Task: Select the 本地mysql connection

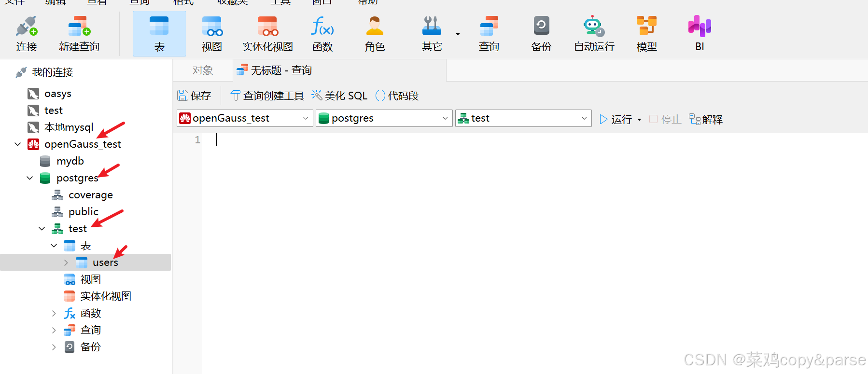Action: click(x=69, y=127)
